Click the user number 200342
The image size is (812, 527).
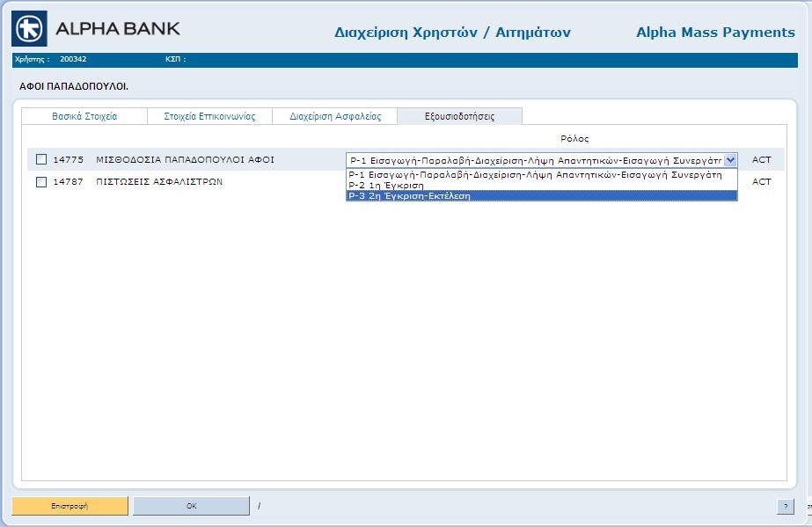(x=73, y=59)
